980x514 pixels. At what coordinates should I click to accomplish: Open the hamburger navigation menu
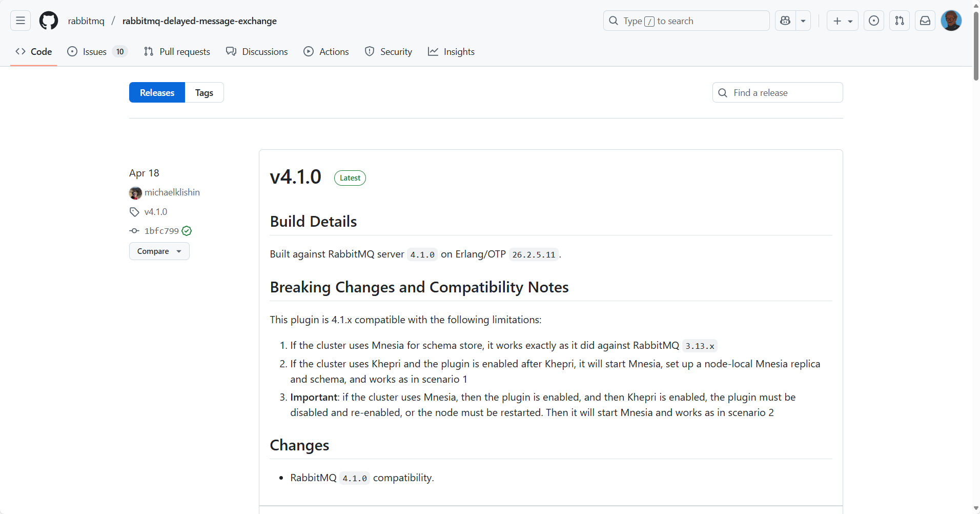pyautogui.click(x=21, y=21)
